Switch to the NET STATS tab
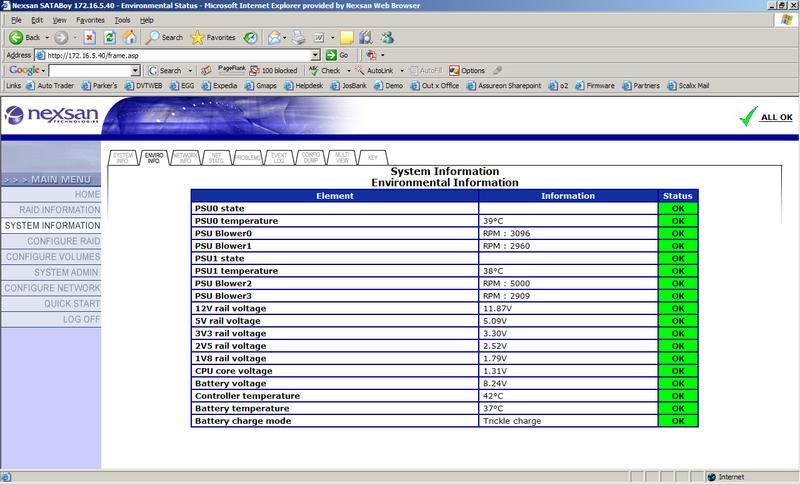800x485 pixels. tap(216, 158)
